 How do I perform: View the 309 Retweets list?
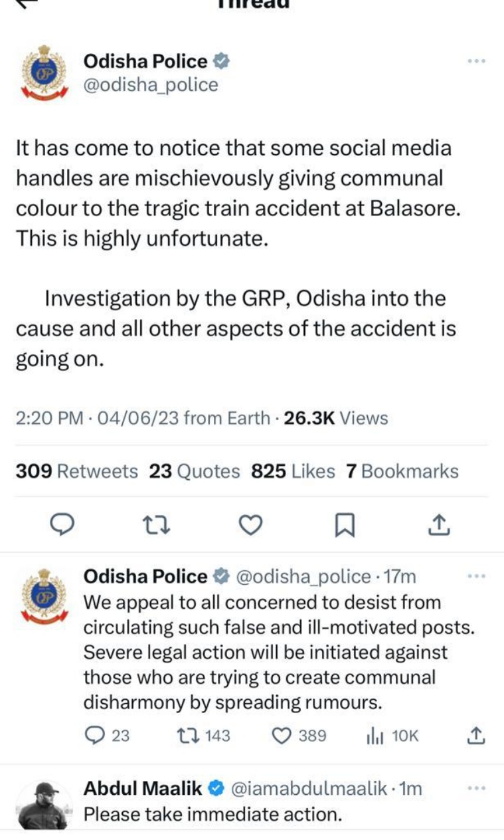76,471
